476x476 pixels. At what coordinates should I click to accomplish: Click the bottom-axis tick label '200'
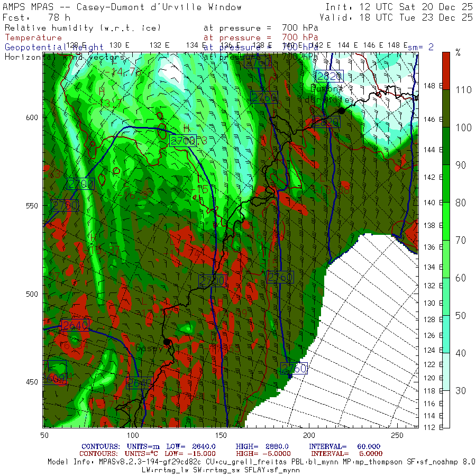(309, 435)
